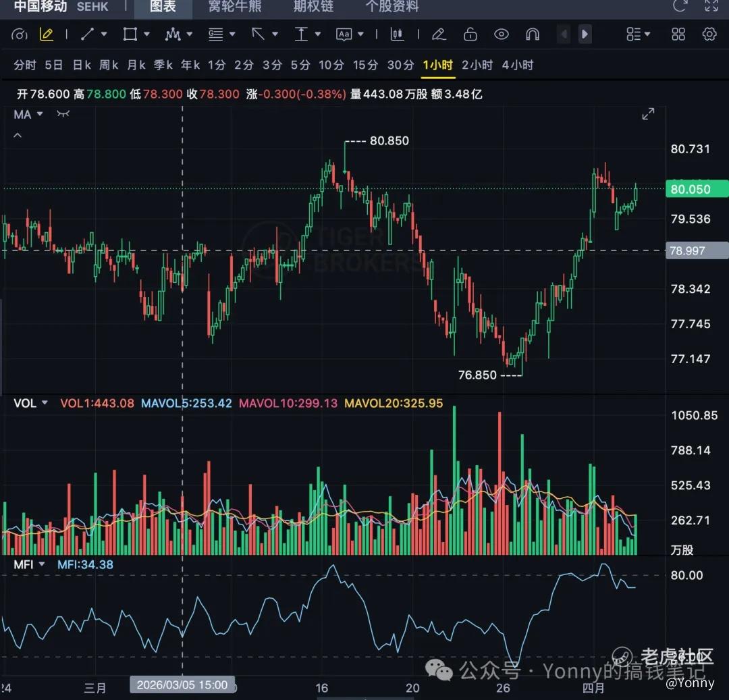Screen dimensions: 729x700
Task: Click the candlestick chart type icon
Action: [397, 34]
